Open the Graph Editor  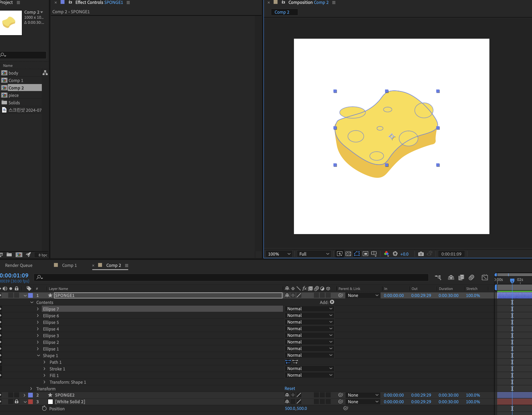click(x=485, y=277)
